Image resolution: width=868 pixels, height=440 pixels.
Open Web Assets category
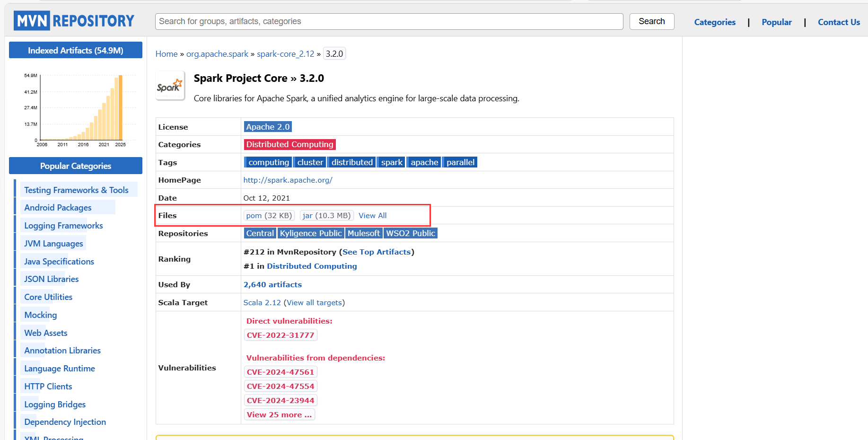point(45,333)
